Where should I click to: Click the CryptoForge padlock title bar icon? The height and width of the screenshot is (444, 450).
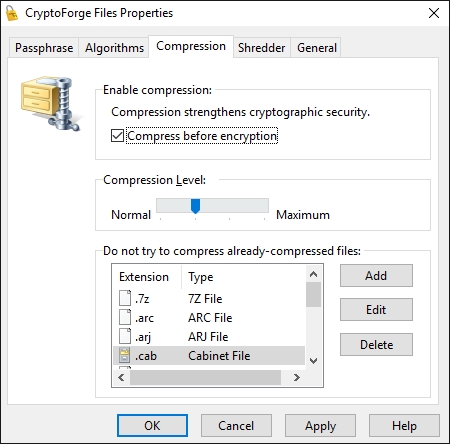pos(12,13)
